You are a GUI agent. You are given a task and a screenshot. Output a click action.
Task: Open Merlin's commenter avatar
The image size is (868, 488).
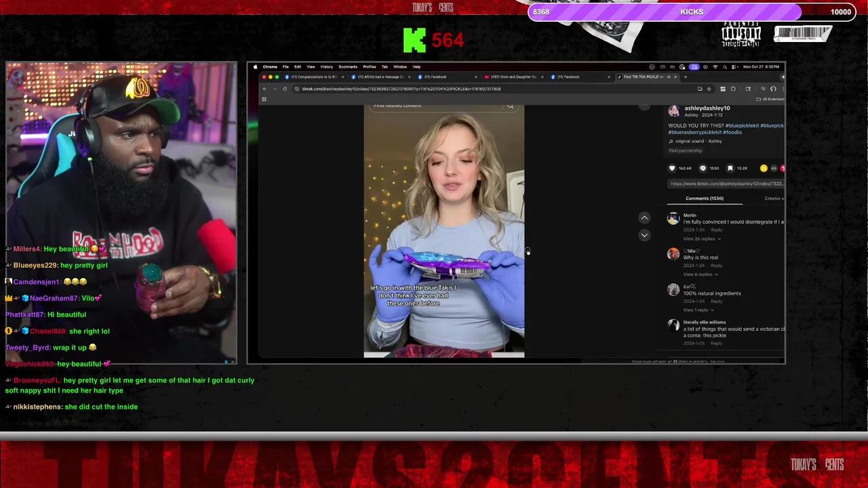click(x=673, y=218)
